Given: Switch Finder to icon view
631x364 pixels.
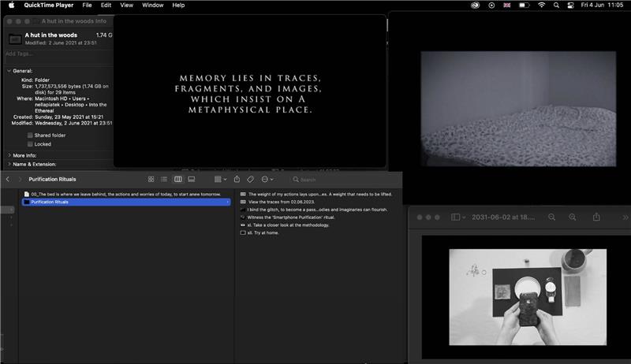Looking at the screenshot, I should [151, 180].
